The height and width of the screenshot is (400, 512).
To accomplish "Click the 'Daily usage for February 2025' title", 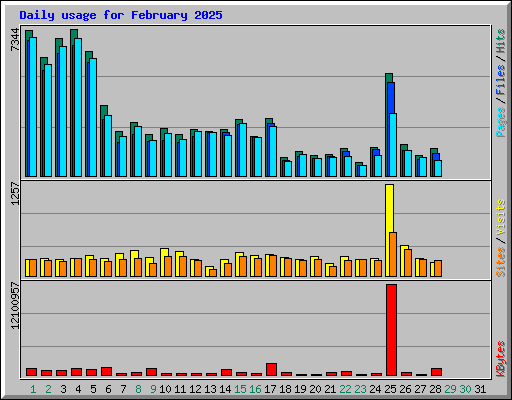I will point(121,15).
